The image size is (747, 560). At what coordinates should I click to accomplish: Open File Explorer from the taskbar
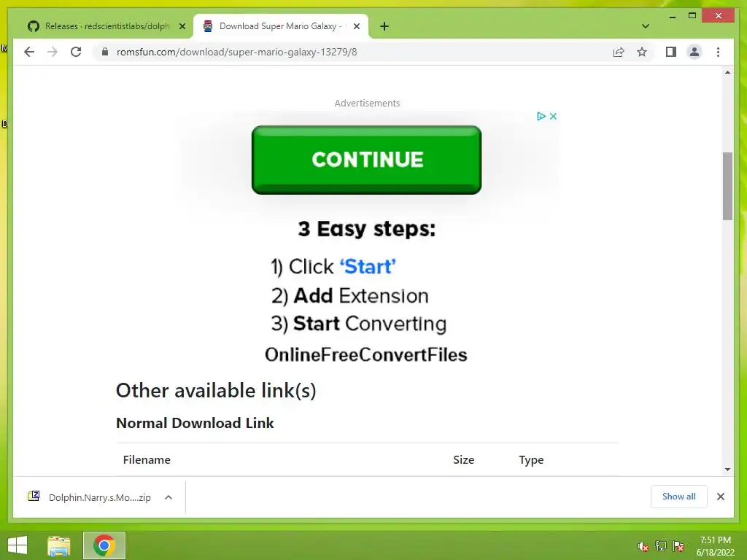pyautogui.click(x=59, y=545)
